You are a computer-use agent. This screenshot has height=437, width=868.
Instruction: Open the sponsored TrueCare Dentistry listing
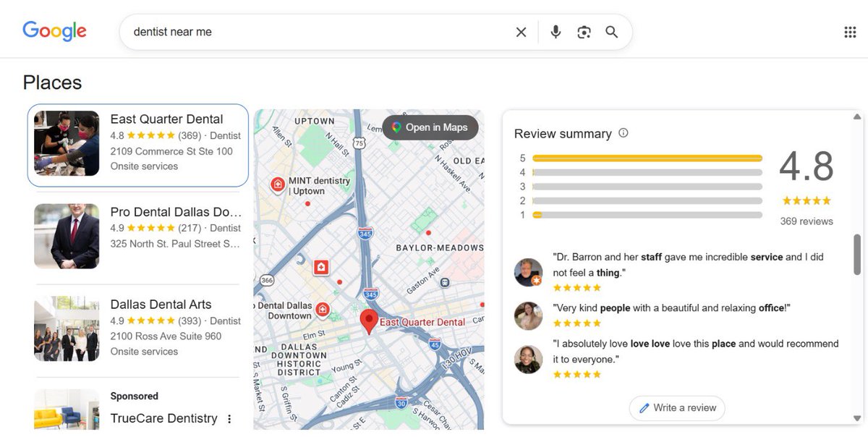click(x=163, y=418)
